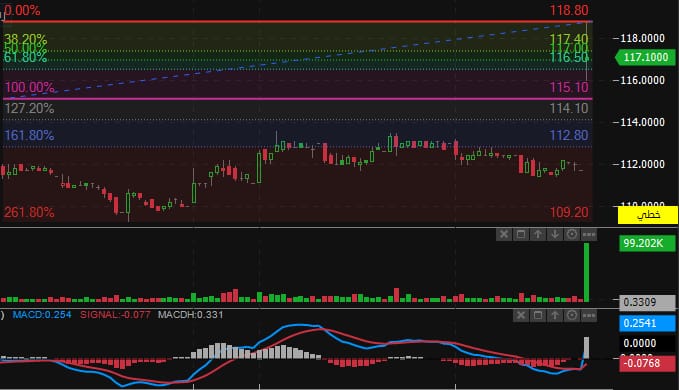
Task: Select the 127.20% Fibonacci level label
Action: tap(29, 108)
